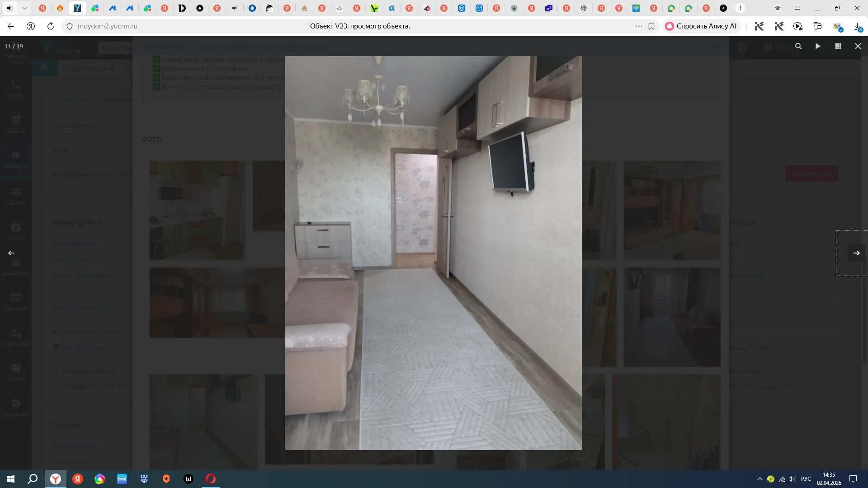Open network settings from the system tray
Screen dimensions: 868x488
point(782,479)
